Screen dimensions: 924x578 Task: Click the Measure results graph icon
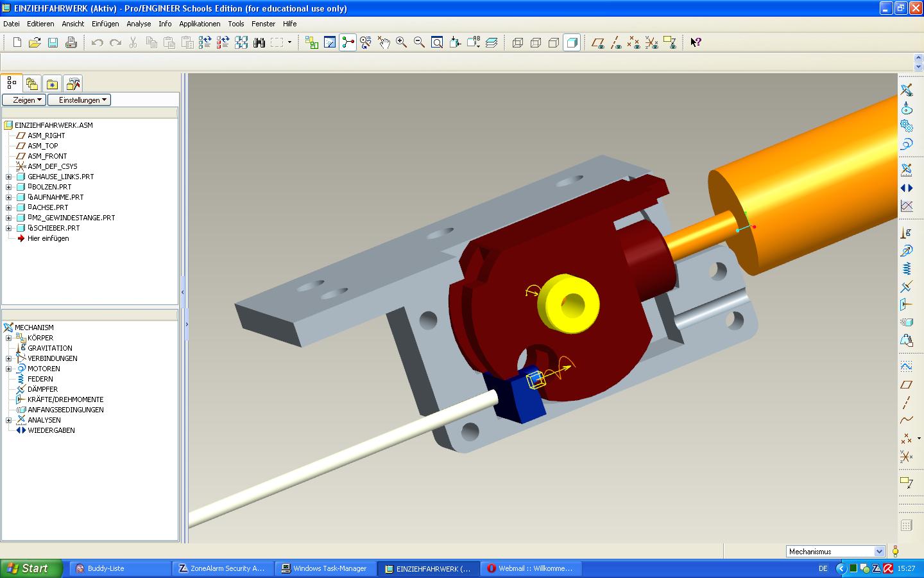click(x=906, y=206)
